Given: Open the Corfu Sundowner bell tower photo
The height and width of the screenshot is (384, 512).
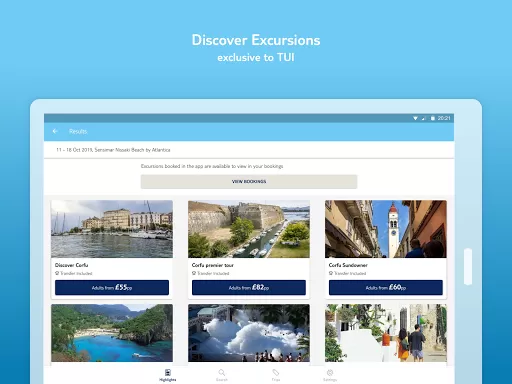Looking at the screenshot, I should [386, 229].
